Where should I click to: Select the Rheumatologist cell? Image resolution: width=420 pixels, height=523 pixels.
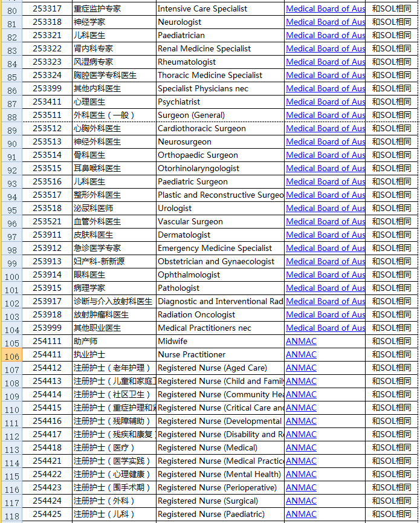pos(220,62)
